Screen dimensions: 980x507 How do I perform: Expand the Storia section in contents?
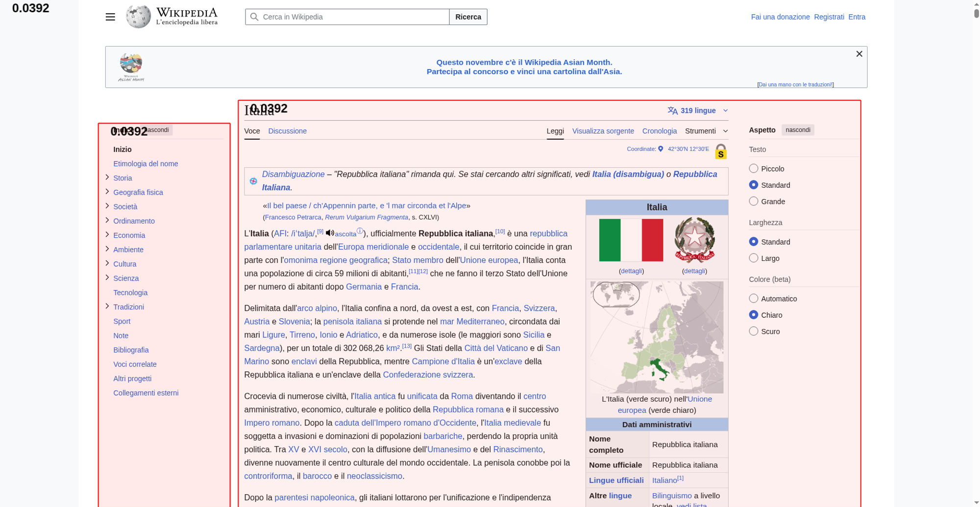tap(107, 177)
